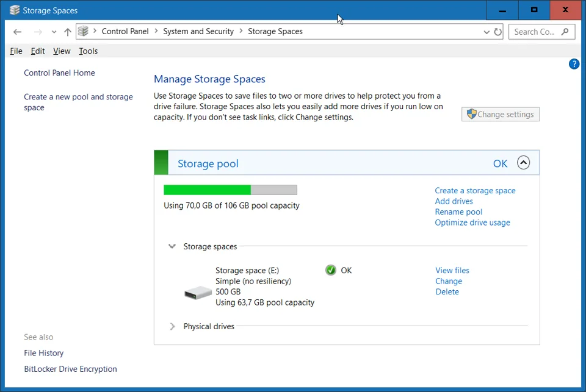Viewport: 586px width, 392px height.
Task: Click the Add drives link
Action: pos(454,201)
